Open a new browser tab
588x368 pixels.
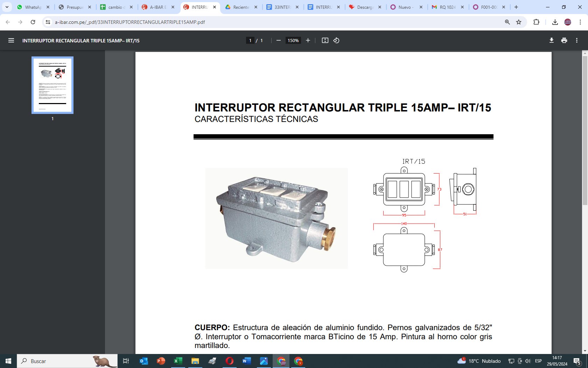click(516, 7)
